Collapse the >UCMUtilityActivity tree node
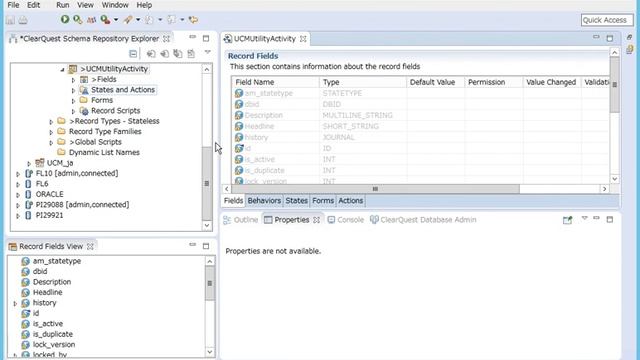Viewport: 640px width, 360px height. click(62, 70)
